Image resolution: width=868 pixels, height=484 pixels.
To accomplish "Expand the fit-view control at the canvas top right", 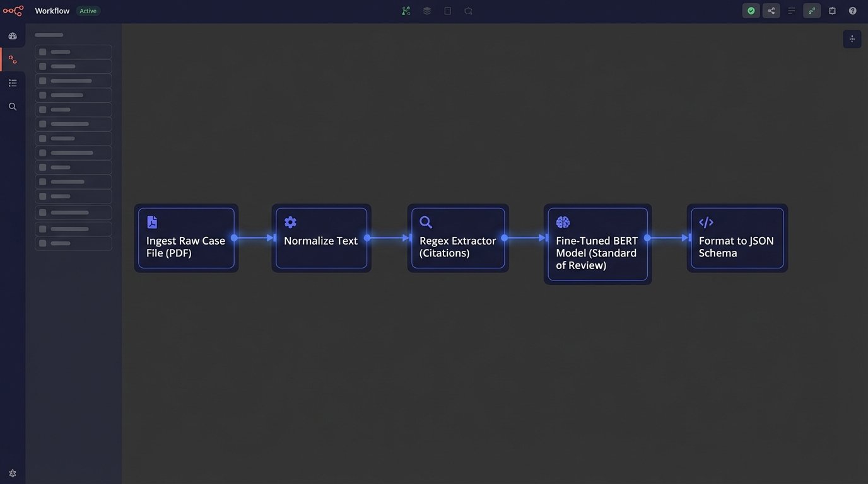I will tap(852, 38).
